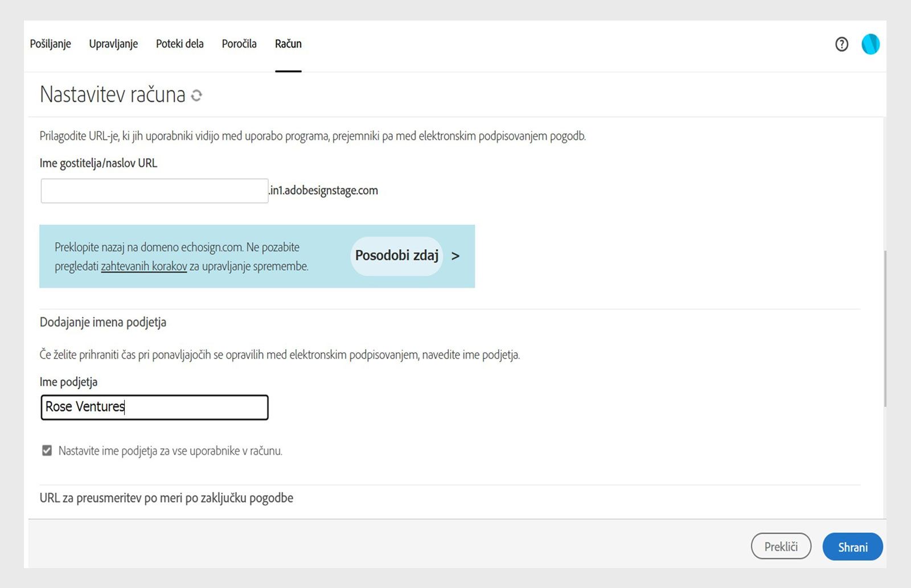The height and width of the screenshot is (588, 911).
Task: Click the Račun tab
Action: coord(288,44)
